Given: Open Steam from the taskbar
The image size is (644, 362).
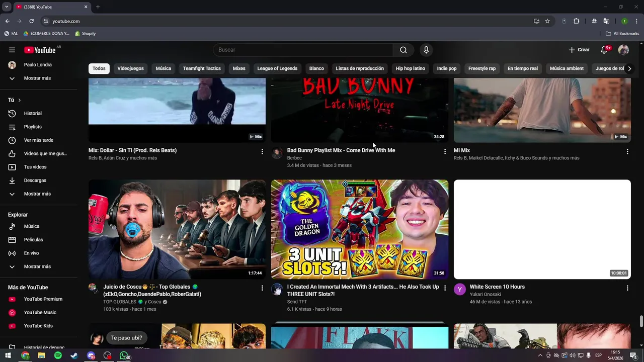Looking at the screenshot, I should [x=74, y=355].
